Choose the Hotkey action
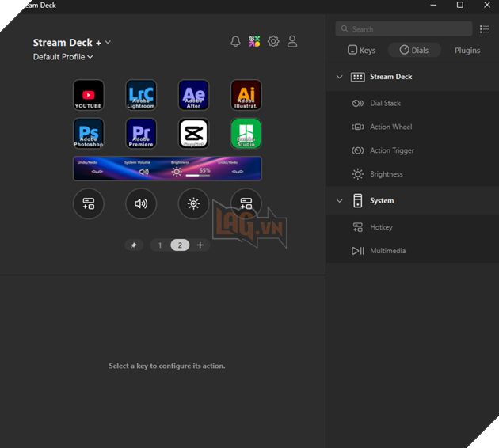The image size is (499, 448). (413, 227)
